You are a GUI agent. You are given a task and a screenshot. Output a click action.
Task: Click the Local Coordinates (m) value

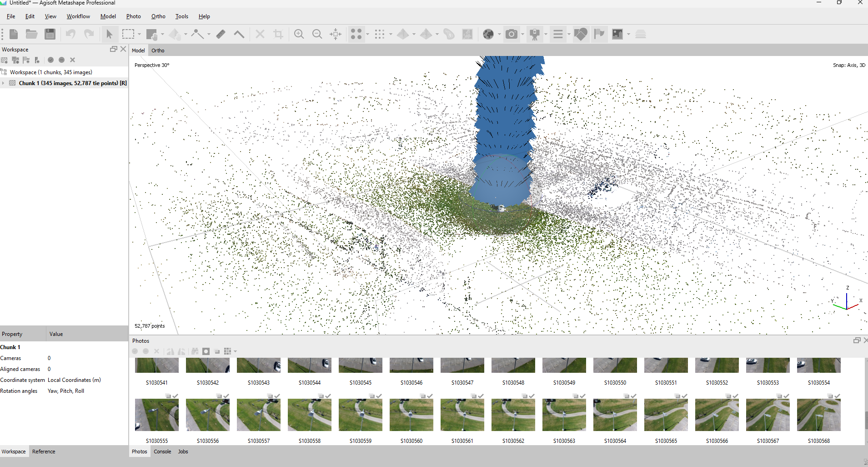[x=74, y=380]
